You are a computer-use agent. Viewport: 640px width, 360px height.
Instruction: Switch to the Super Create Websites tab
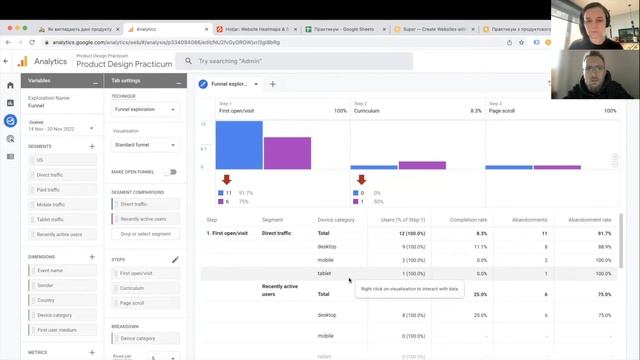click(434, 29)
